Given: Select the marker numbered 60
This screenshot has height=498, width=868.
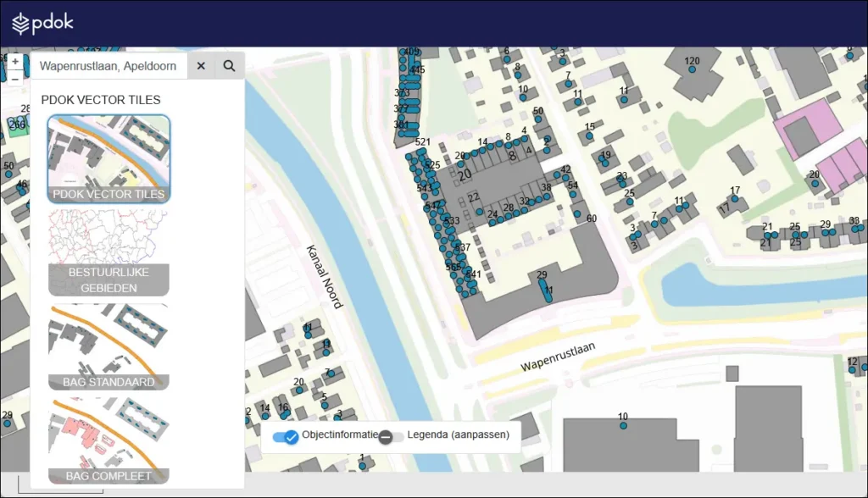Looking at the screenshot, I should 578,213.
